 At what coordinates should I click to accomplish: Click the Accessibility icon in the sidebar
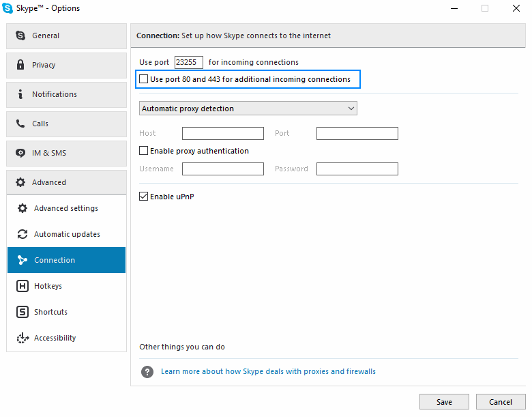pyautogui.click(x=23, y=338)
